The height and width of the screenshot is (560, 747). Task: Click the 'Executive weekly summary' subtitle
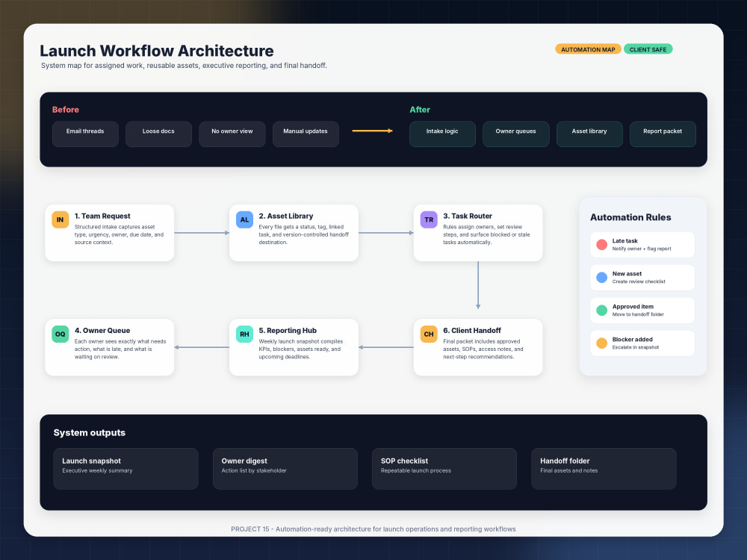tap(97, 470)
